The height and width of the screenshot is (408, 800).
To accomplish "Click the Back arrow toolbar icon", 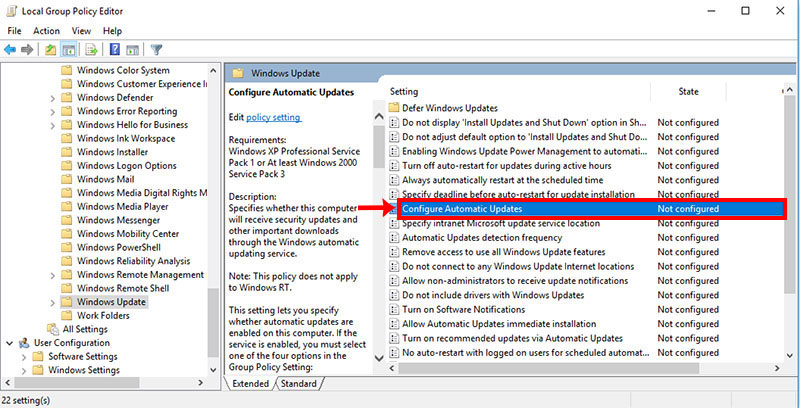I will pos(10,49).
